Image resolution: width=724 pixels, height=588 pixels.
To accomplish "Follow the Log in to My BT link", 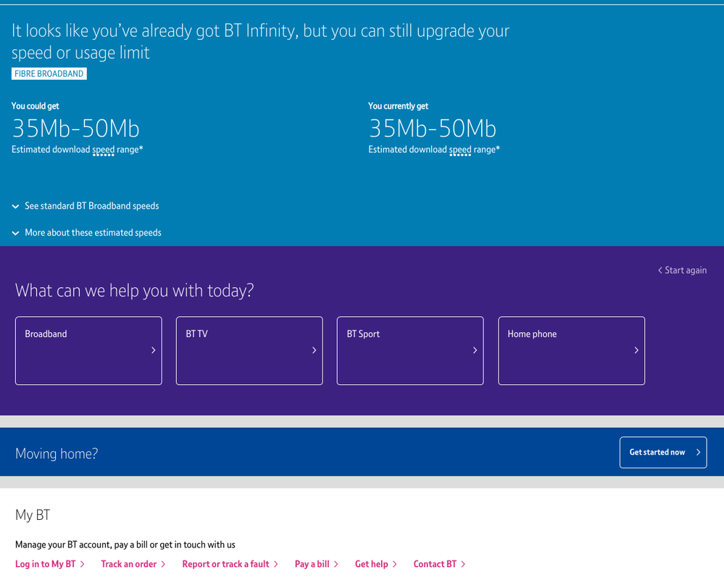I will tap(50, 564).
